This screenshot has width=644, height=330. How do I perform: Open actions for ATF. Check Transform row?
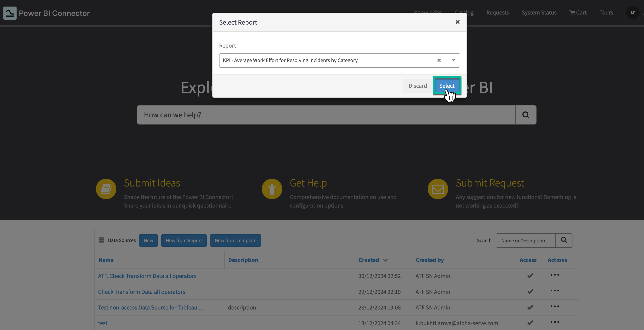(554, 275)
